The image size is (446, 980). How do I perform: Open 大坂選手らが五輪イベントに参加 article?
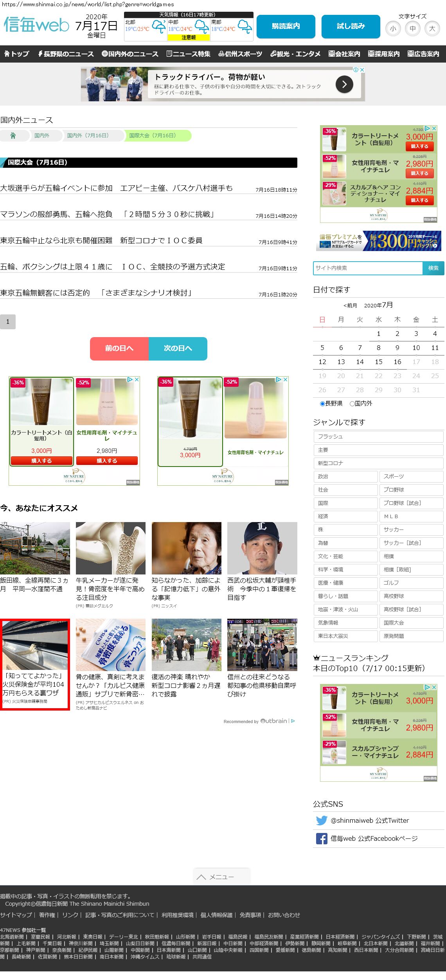coord(116,188)
